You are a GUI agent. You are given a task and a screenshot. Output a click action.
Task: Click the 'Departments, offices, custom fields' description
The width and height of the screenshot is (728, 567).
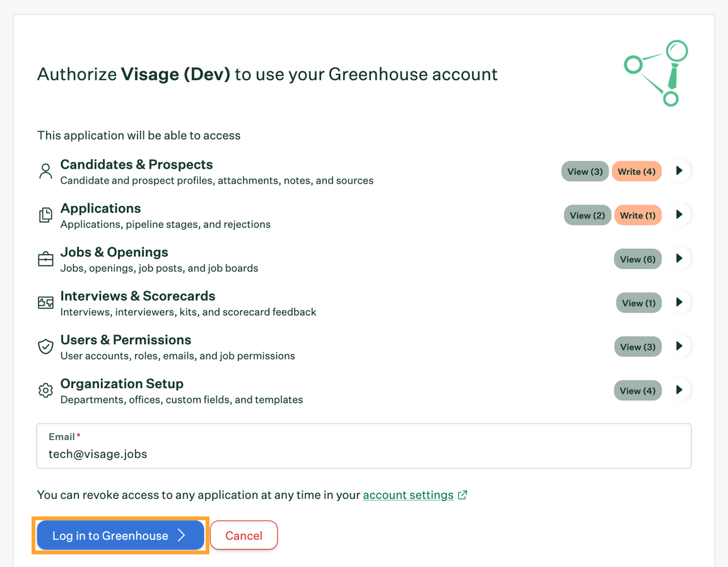click(182, 400)
